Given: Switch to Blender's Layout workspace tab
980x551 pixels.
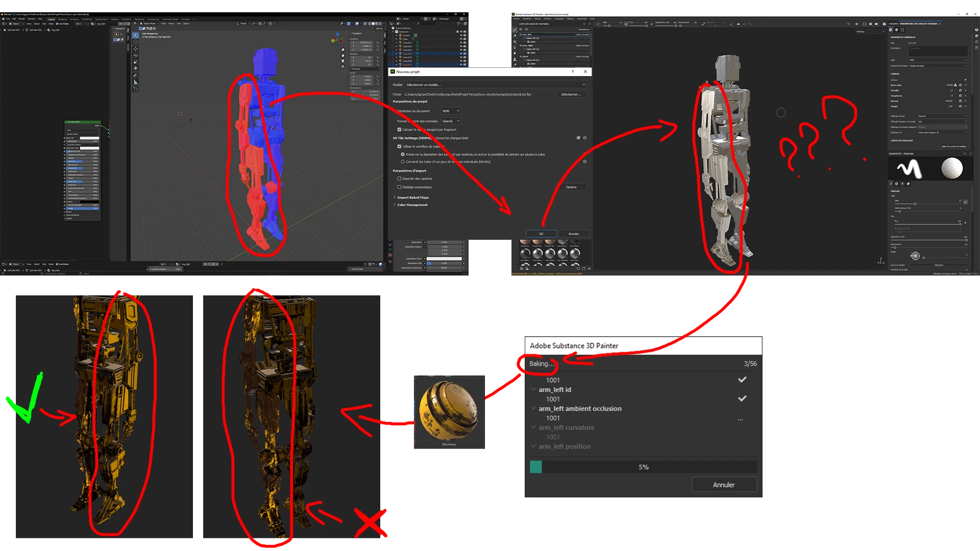Looking at the screenshot, I should point(51,19).
